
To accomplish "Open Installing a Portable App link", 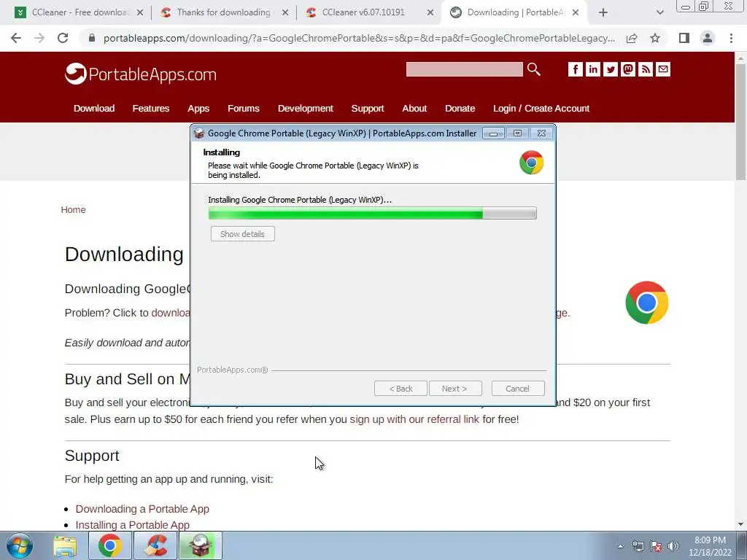I will (133, 525).
